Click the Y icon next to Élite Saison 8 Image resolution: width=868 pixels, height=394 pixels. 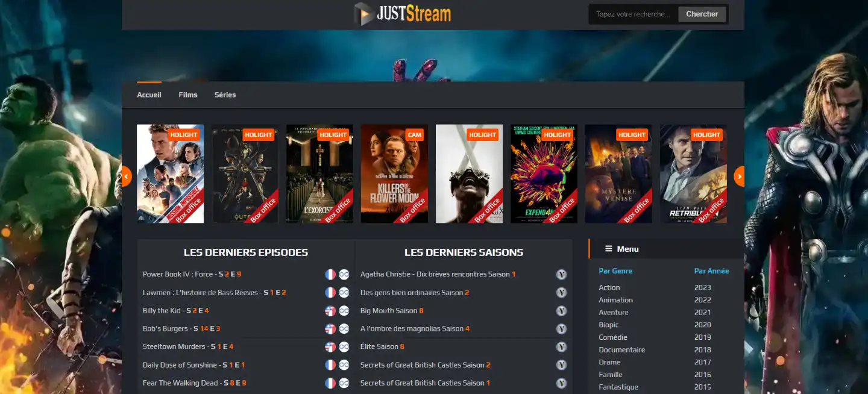point(561,346)
